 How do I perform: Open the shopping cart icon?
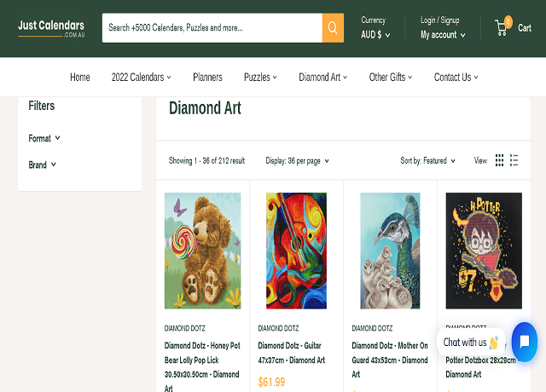[x=502, y=28]
